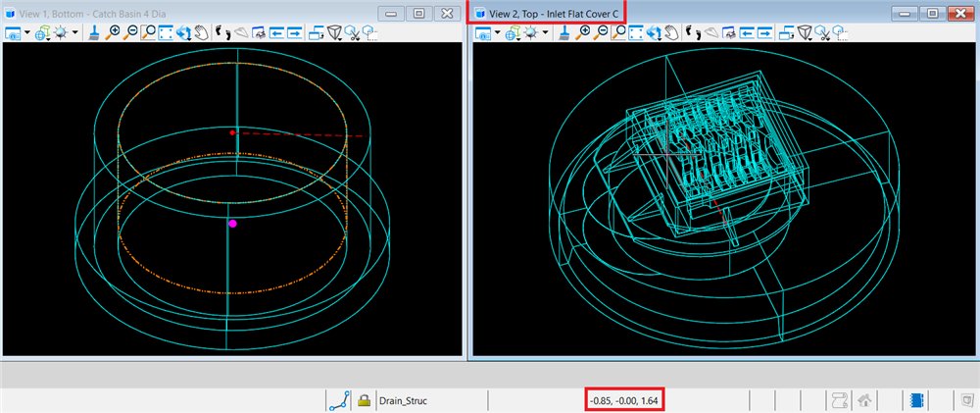Viewport: 980px width, 413px height.
Task: Maximize the View 1 window
Action: click(x=418, y=14)
